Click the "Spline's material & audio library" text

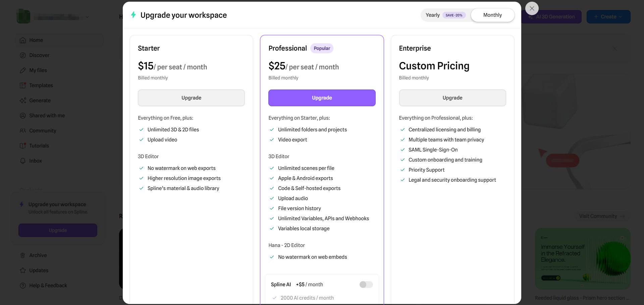[183, 188]
